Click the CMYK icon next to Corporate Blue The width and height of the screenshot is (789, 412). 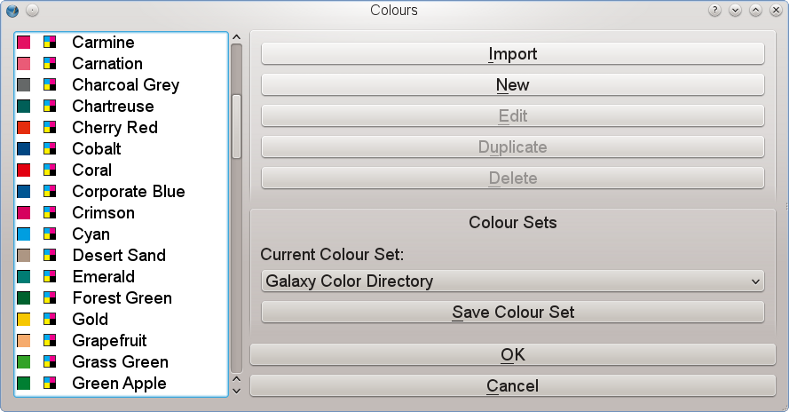coord(49,191)
